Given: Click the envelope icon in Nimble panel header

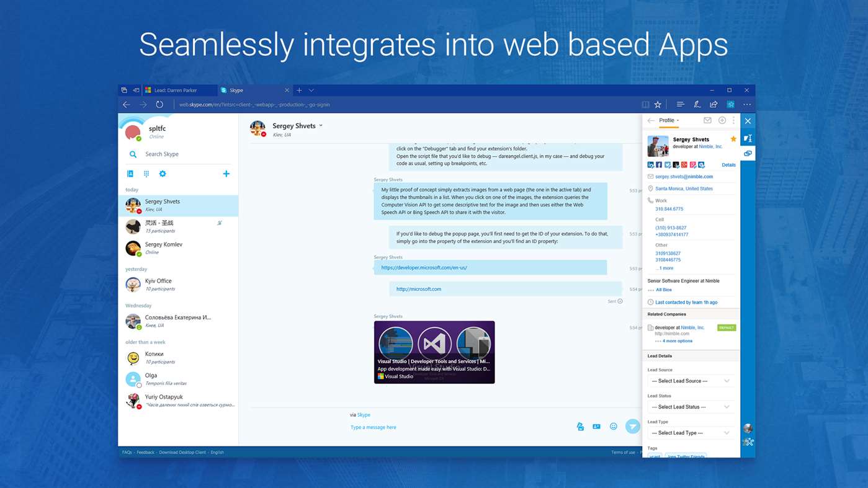Looking at the screenshot, I should (707, 120).
